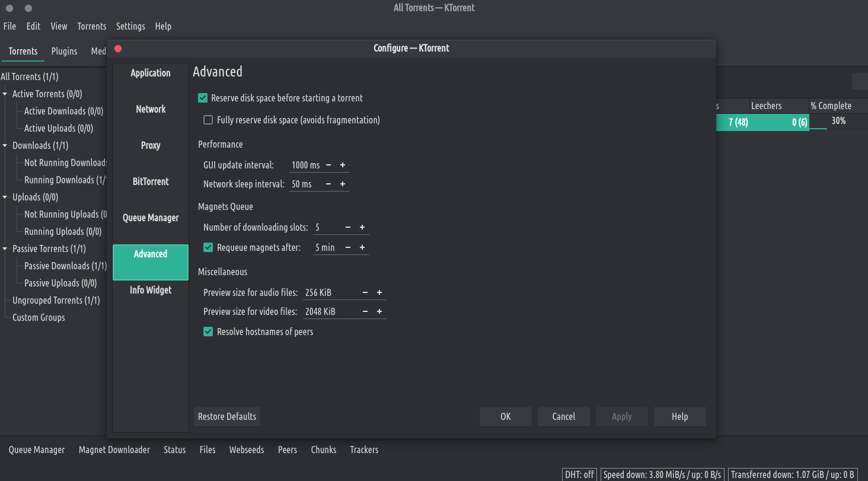This screenshot has height=481, width=868.
Task: Collapse the Downloads tree group
Action: 5,146
